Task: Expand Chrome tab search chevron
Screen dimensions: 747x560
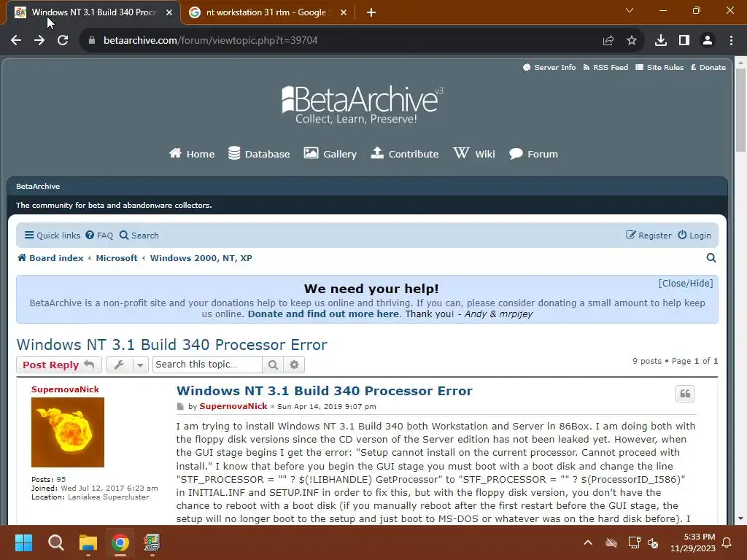Action: tap(630, 10)
